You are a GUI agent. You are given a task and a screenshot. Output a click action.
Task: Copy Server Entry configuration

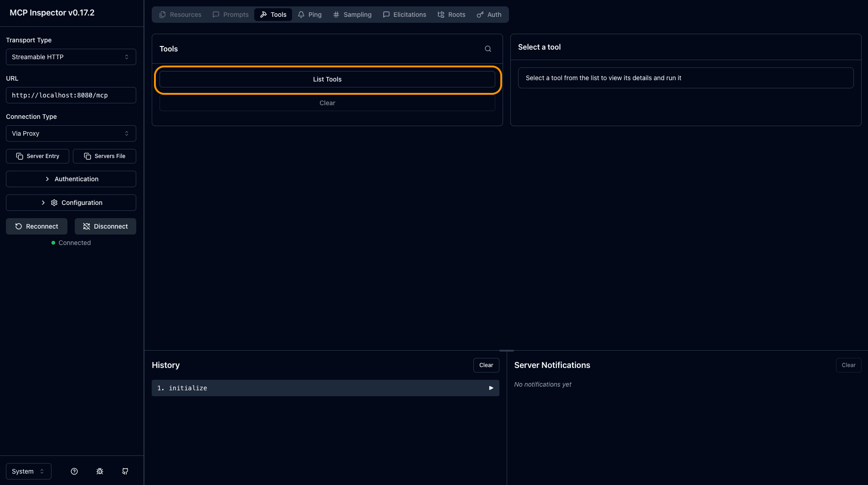[x=37, y=156]
